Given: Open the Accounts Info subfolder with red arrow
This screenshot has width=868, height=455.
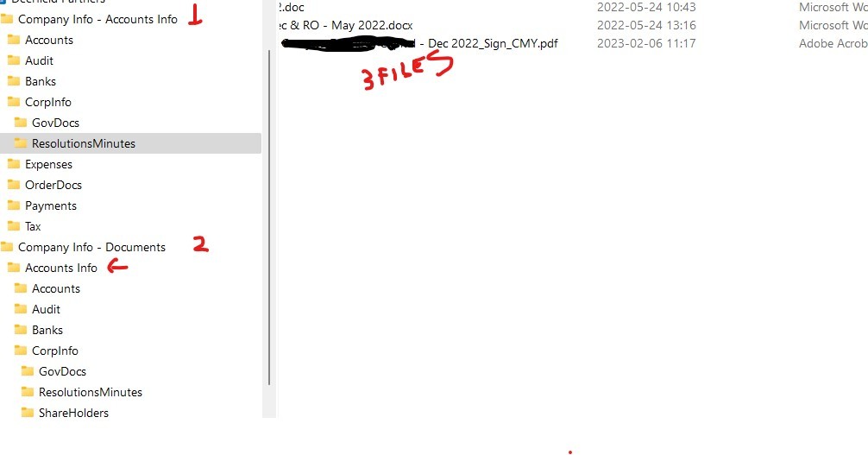Looking at the screenshot, I should pos(61,268).
